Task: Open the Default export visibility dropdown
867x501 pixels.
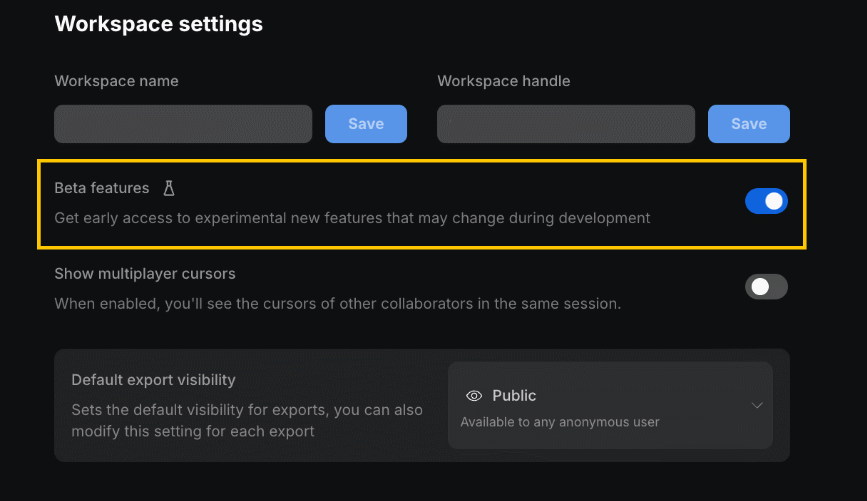Action: point(610,405)
